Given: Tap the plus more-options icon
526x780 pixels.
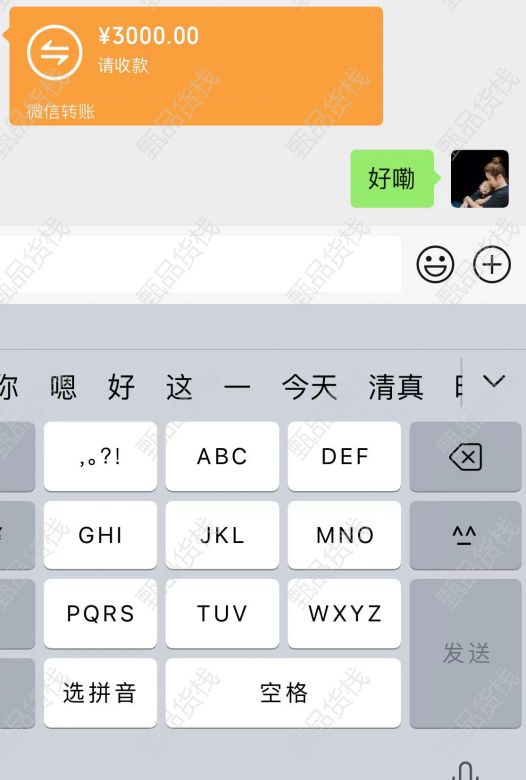Looking at the screenshot, I should point(492,265).
